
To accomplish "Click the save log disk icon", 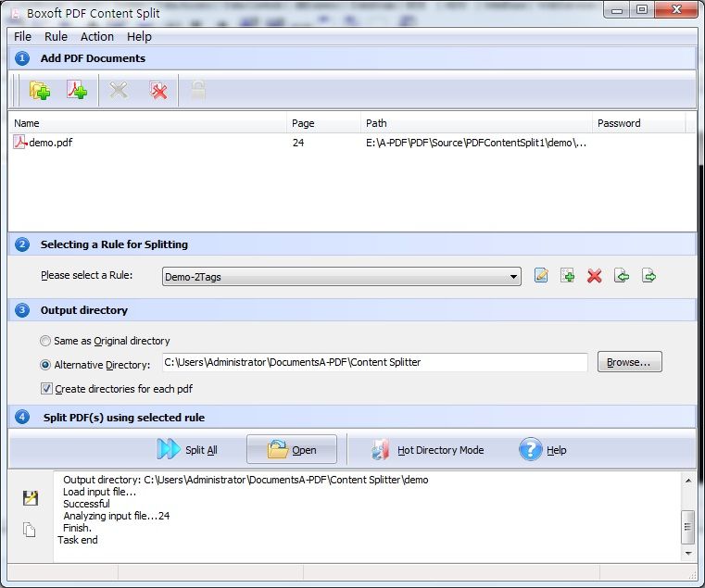I will (31, 498).
